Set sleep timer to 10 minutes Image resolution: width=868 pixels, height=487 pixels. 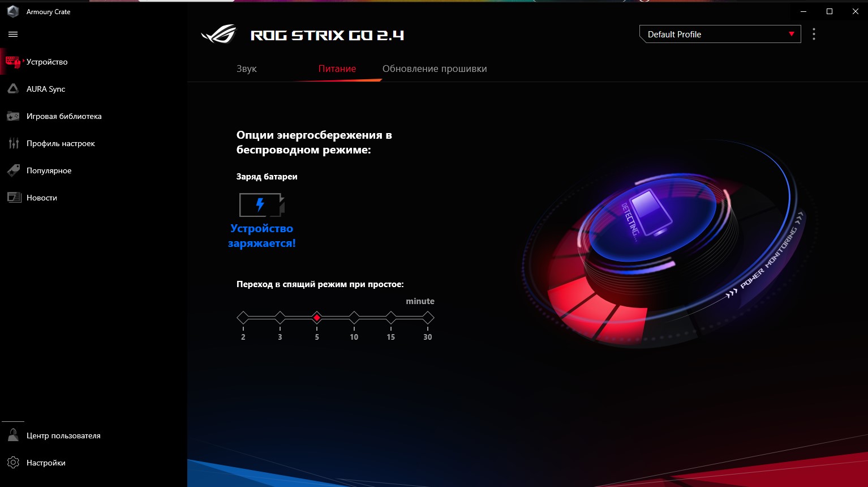354,317
